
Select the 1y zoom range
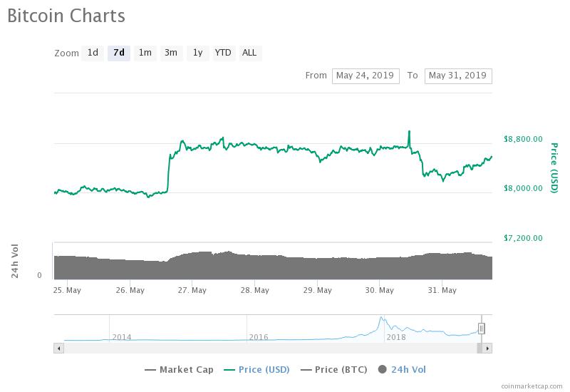197,53
